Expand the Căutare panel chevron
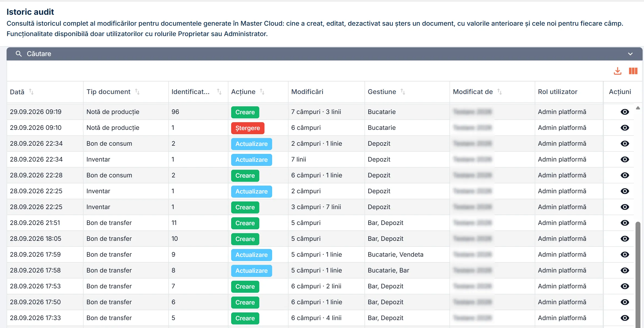Image resolution: width=644 pixels, height=328 pixels. coord(630,54)
